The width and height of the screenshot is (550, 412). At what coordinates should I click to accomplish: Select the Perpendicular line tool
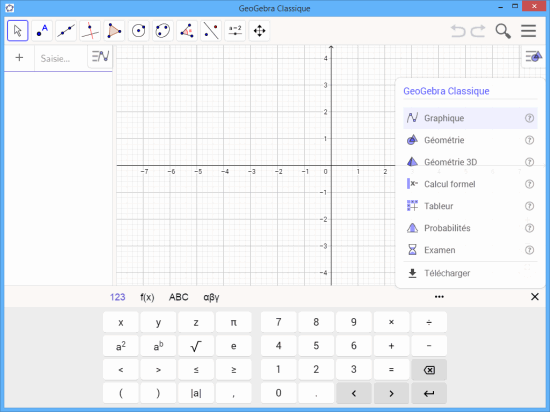coord(90,31)
